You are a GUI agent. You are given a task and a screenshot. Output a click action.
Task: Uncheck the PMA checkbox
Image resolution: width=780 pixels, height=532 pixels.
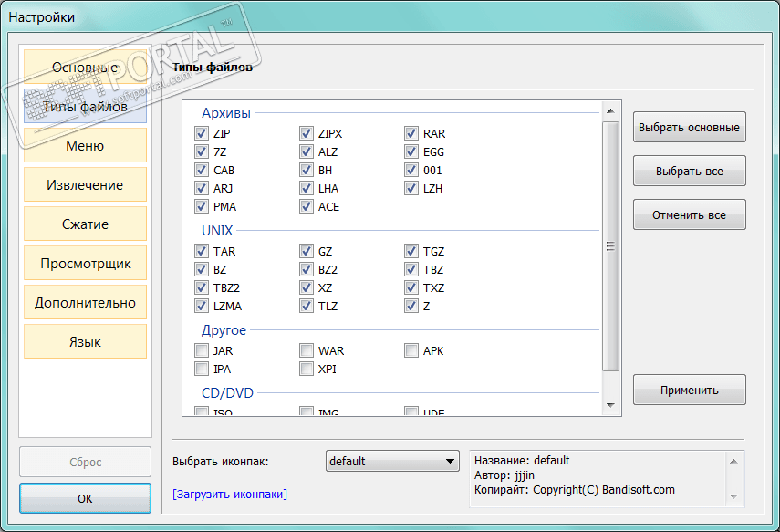point(202,206)
